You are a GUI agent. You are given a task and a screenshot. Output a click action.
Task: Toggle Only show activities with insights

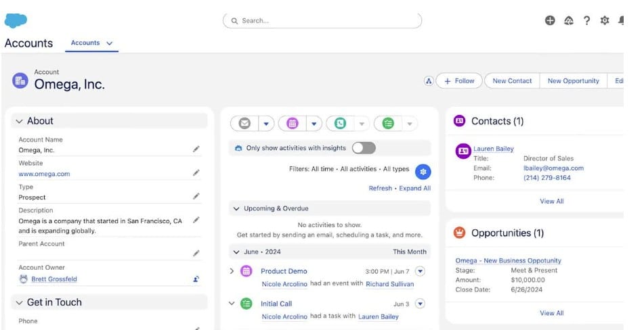pyautogui.click(x=364, y=148)
